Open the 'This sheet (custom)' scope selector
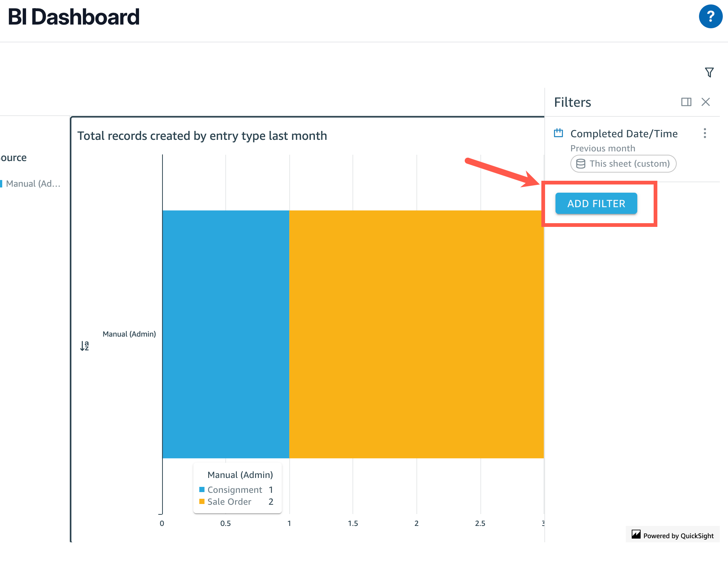Viewport: 728px width, 578px height. 623,163
